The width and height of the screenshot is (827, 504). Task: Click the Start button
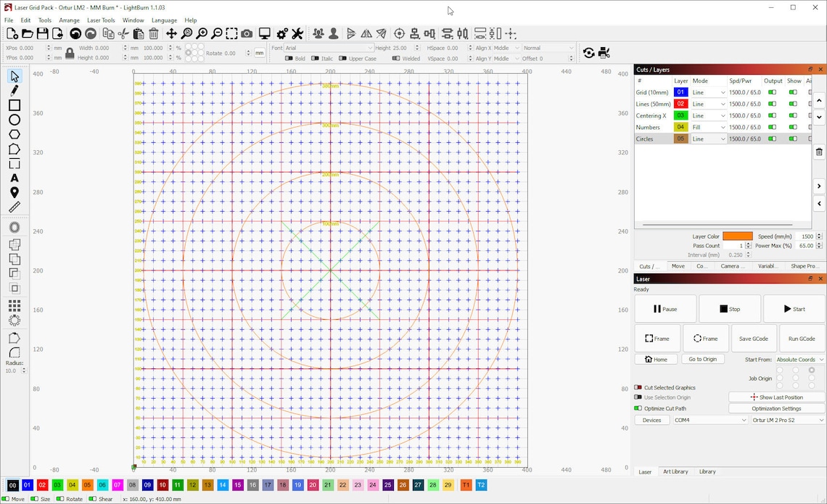[794, 309]
